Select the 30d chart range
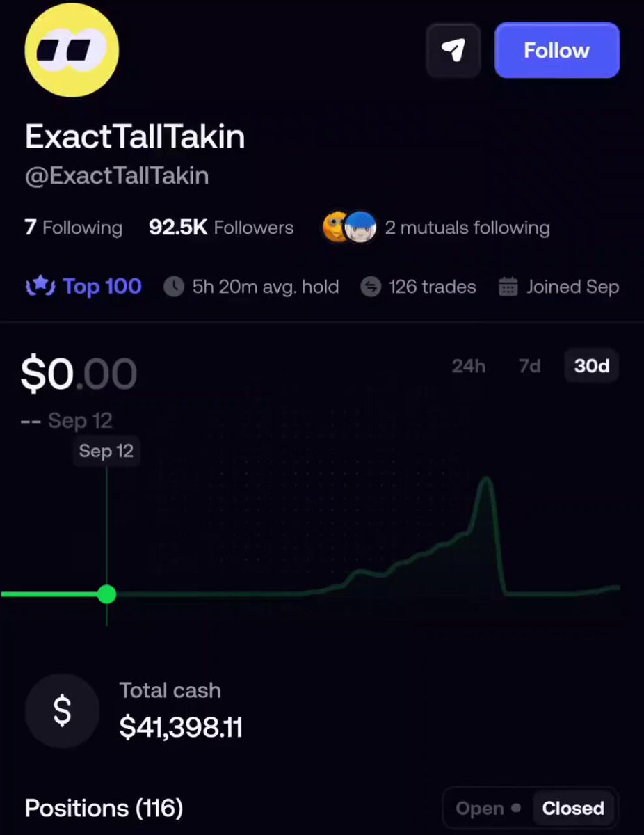Screen dimensions: 644x835 pyautogui.click(x=592, y=366)
